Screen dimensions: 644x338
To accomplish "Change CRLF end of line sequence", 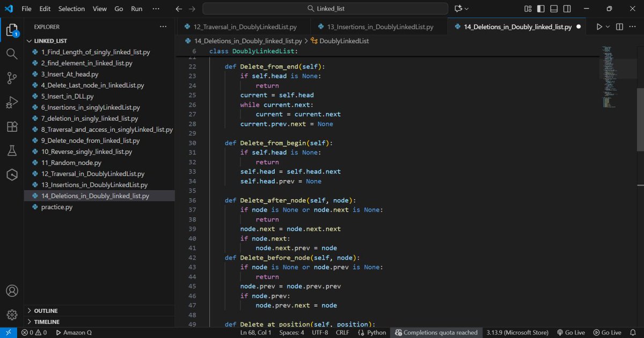I will point(342,333).
